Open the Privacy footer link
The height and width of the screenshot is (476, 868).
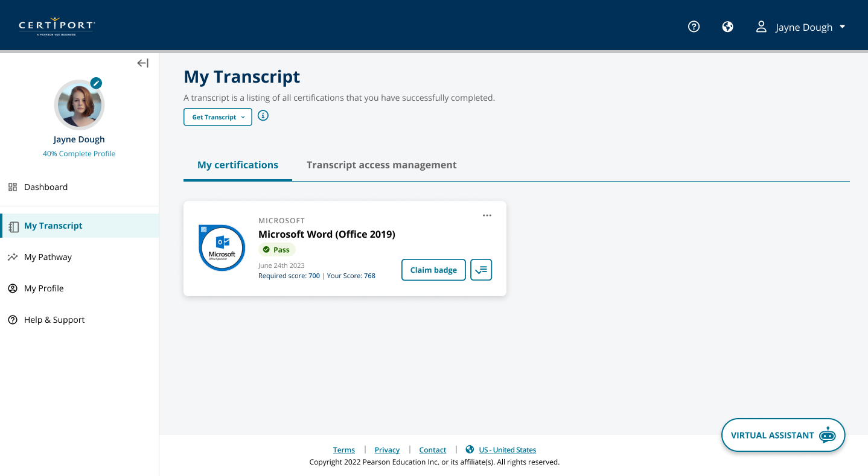pyautogui.click(x=387, y=449)
